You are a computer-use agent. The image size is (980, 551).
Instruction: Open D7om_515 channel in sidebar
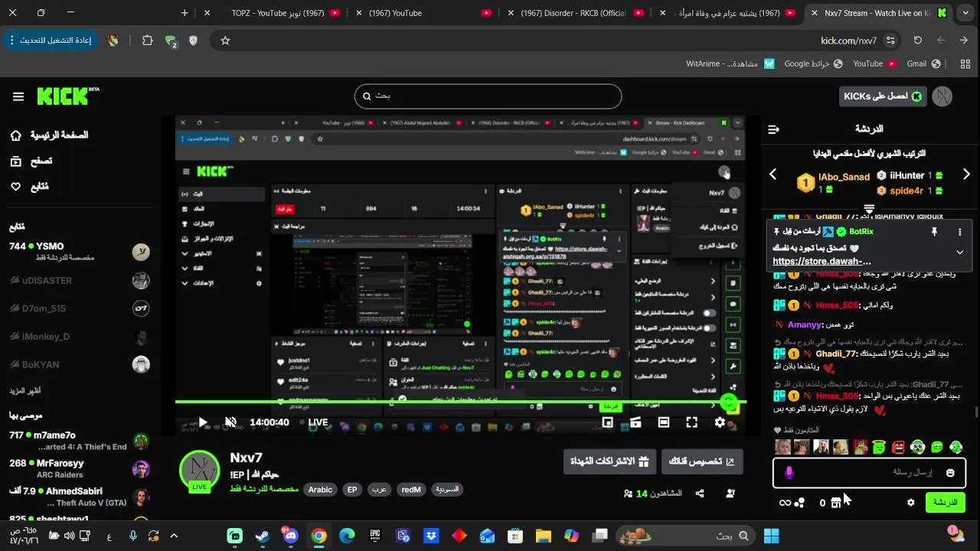[79, 308]
